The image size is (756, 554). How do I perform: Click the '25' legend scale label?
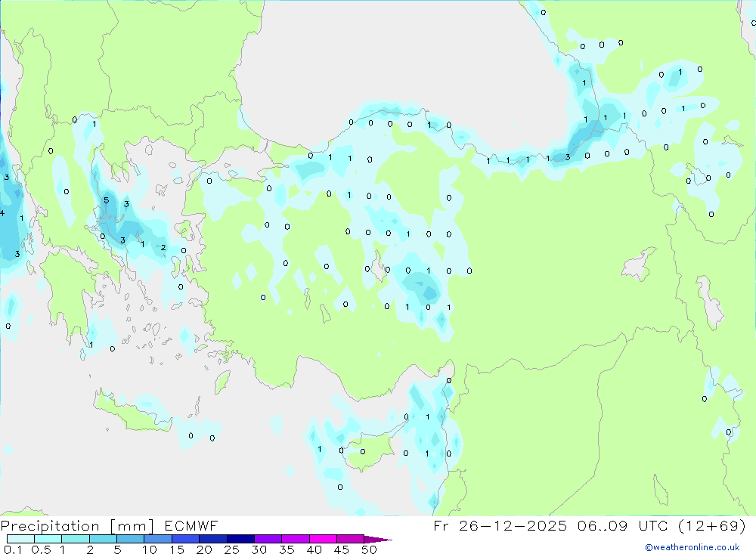(x=231, y=549)
